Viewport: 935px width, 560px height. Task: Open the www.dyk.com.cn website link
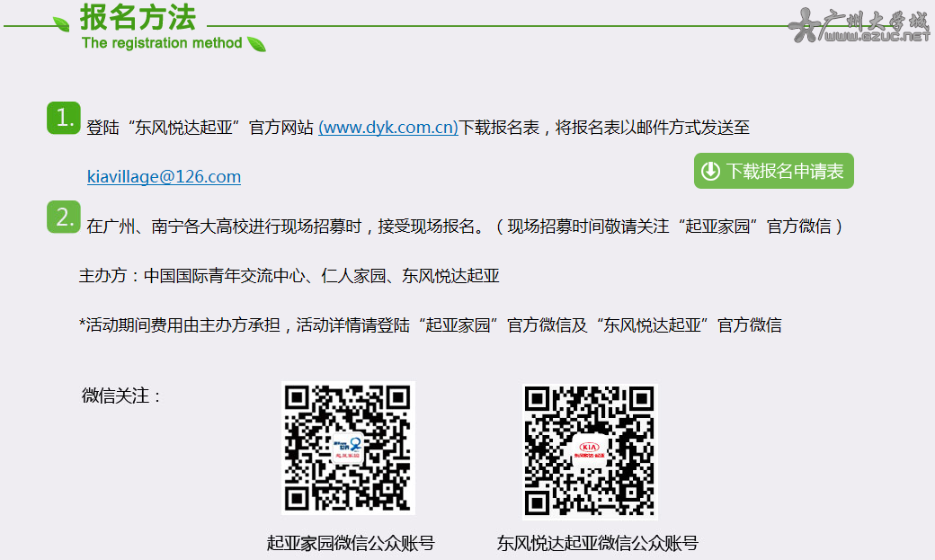[388, 128]
